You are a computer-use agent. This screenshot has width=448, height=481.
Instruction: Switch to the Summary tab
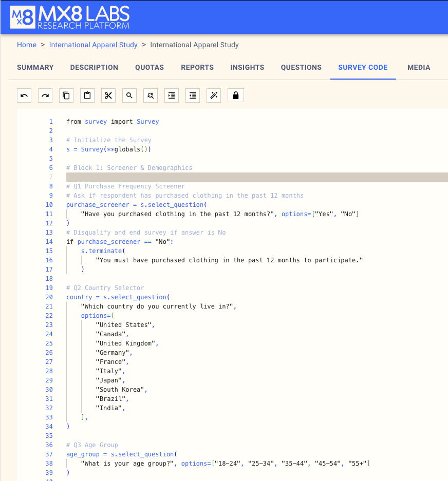[35, 67]
